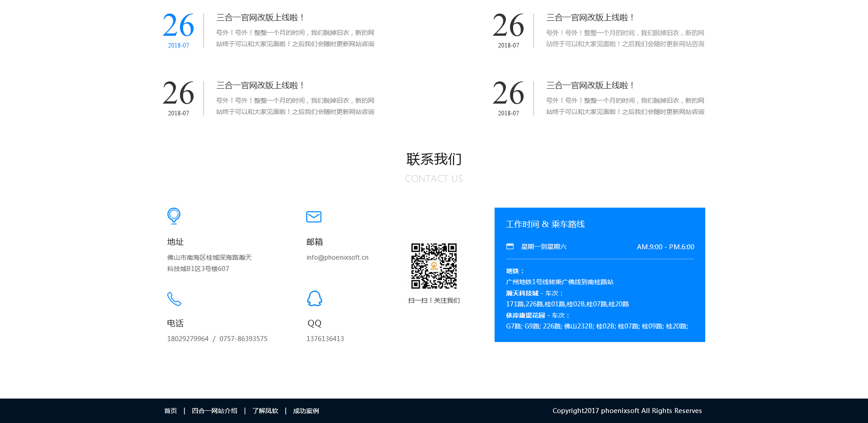Go to 了解凤软 footer link
This screenshot has height=423, width=868.
(x=265, y=411)
